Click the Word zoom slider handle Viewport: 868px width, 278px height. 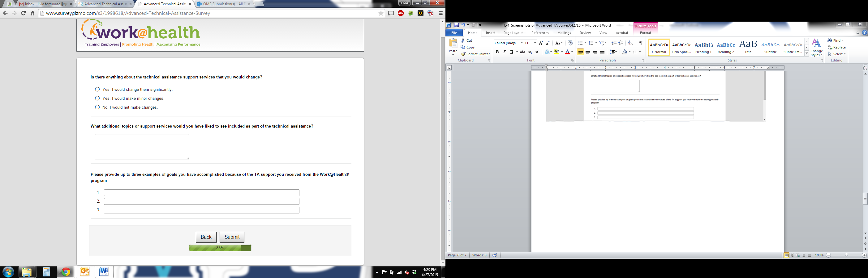click(846, 255)
